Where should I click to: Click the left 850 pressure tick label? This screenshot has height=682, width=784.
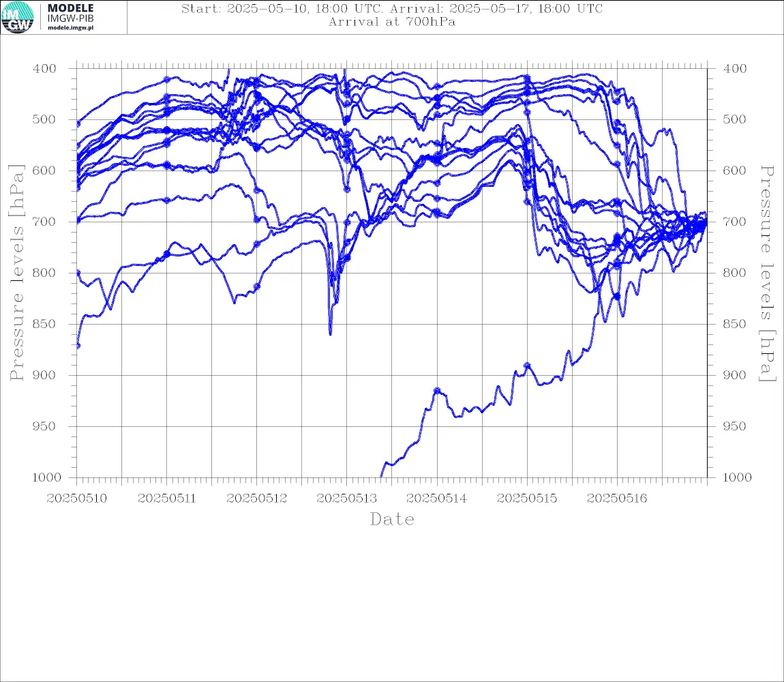(44, 324)
